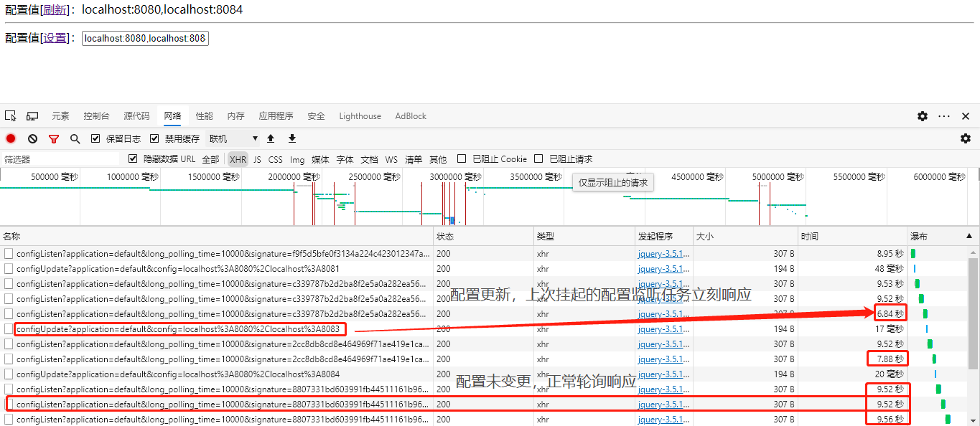This screenshot has width=980, height=426.
Task: Open DevTools more options ellipsis menu
Action: tap(944, 115)
